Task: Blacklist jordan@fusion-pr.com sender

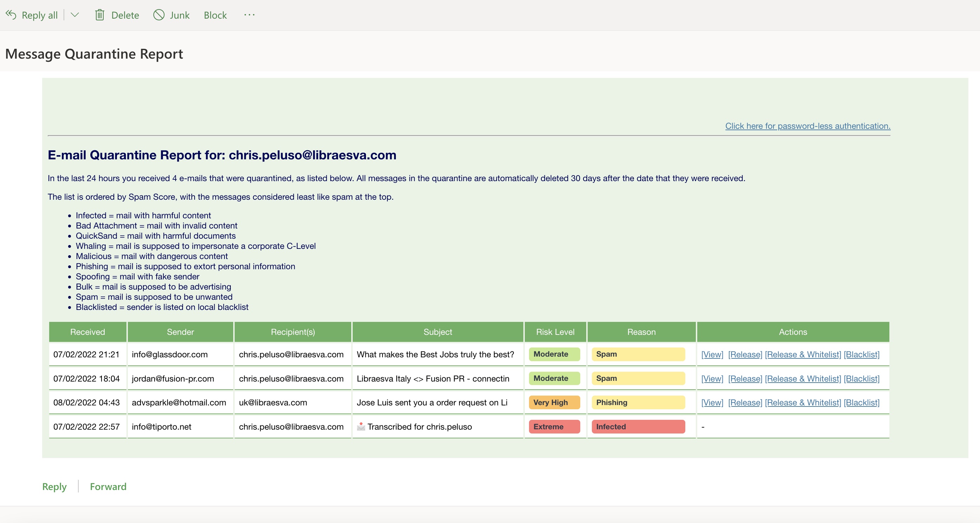Action: point(861,379)
